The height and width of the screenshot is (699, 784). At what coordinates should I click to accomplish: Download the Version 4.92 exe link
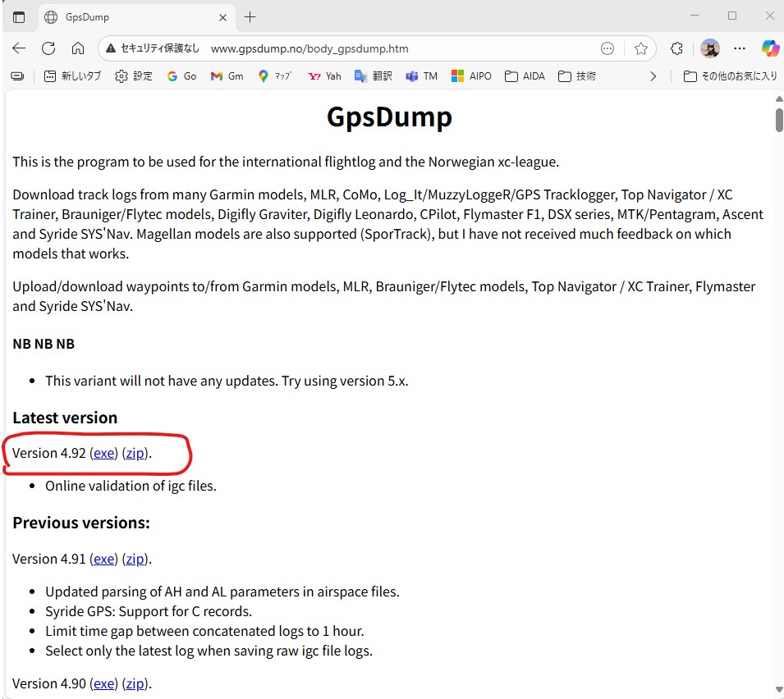(104, 453)
